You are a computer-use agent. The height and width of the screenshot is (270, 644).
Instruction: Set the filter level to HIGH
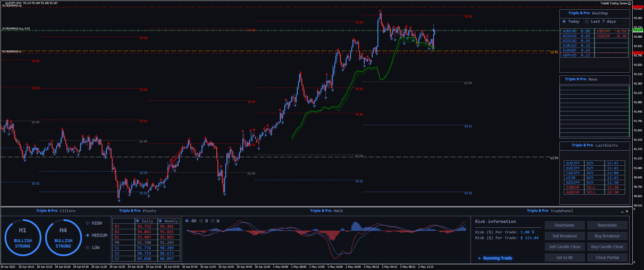[88, 223]
